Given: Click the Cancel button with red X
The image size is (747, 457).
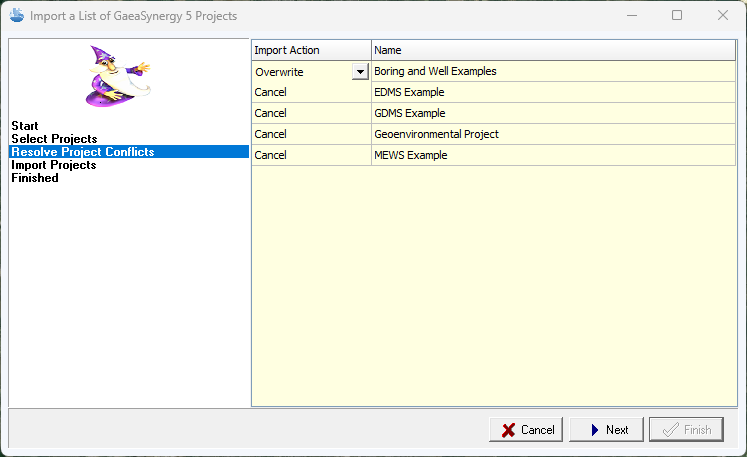Looking at the screenshot, I should click(x=526, y=430).
